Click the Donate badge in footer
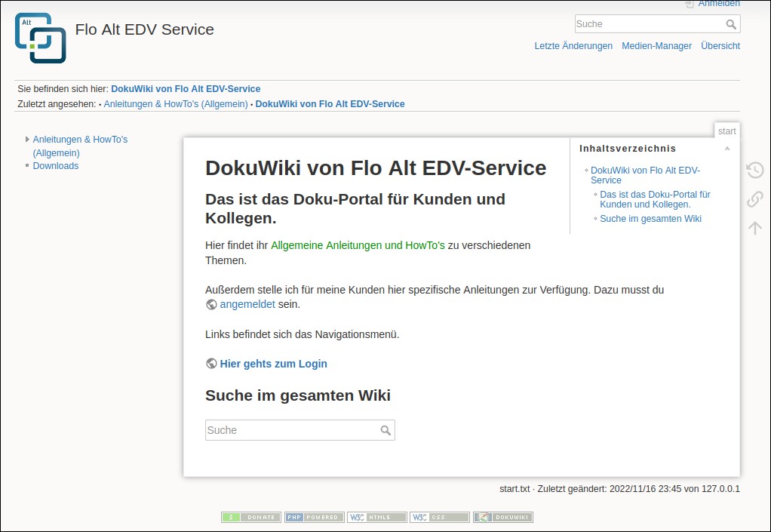This screenshot has height=532, width=771. point(251,517)
